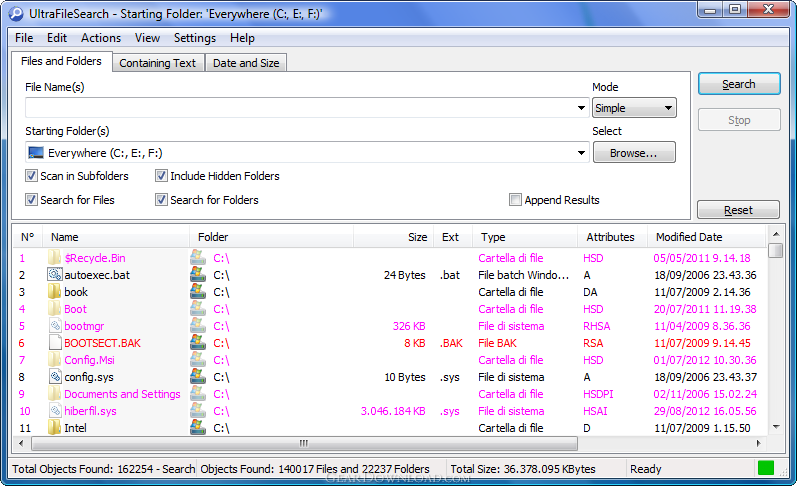Expand the Starting Folder(s) dropdown arrow
The height and width of the screenshot is (486, 797).
point(581,153)
